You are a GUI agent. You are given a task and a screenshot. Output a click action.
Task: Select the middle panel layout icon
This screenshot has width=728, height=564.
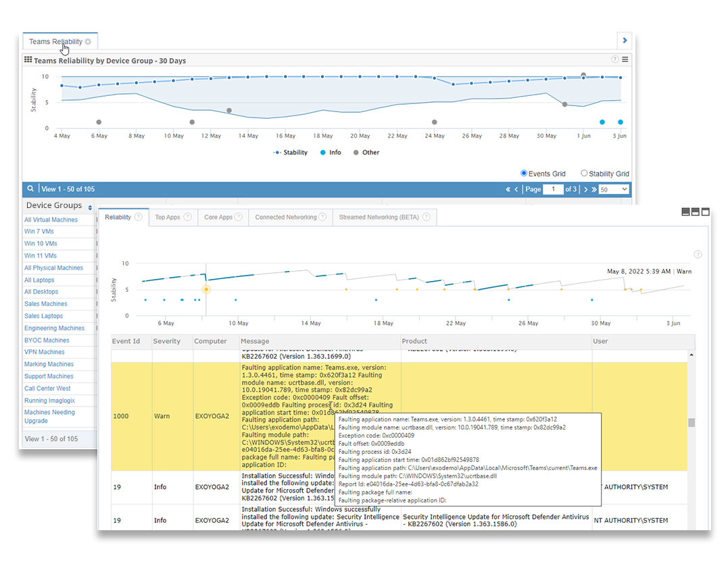696,212
